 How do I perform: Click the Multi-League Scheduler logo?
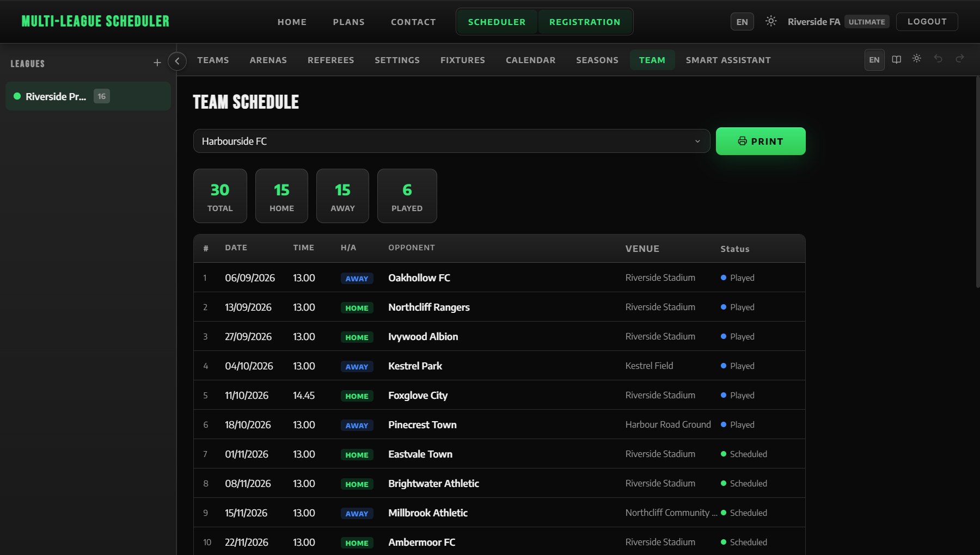pos(95,21)
